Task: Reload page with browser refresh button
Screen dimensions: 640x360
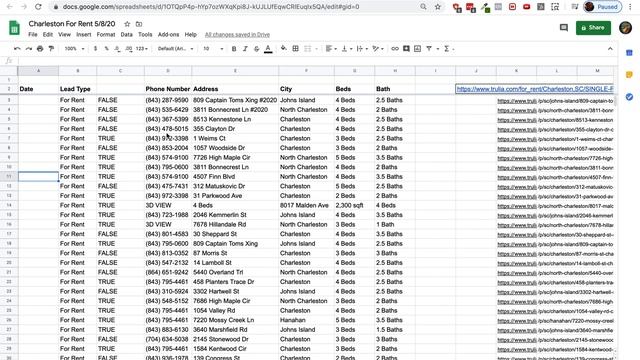Action: (x=38, y=7)
